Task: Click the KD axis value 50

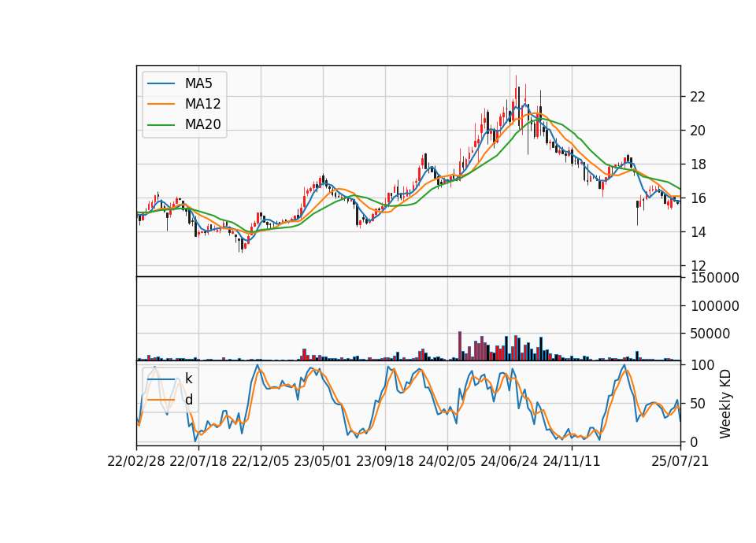Action: click(698, 403)
